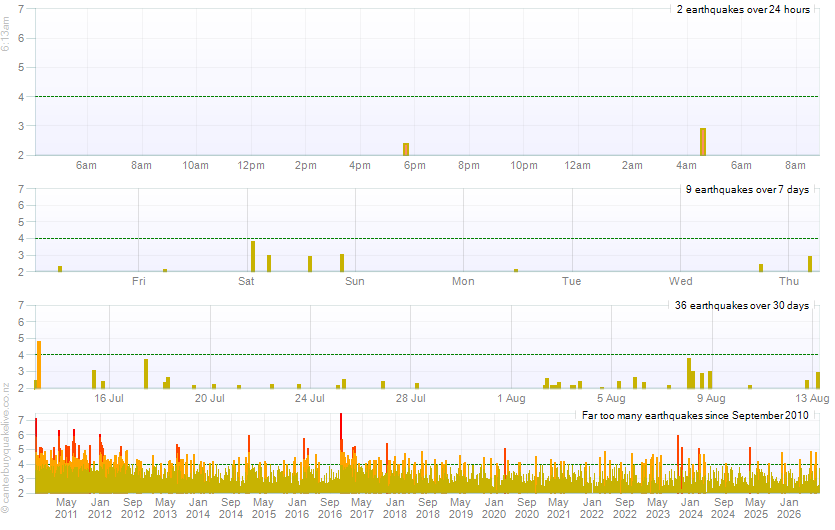835x530 pixels.
Task: Click the red spike near Sep 2016
Action: point(341,433)
